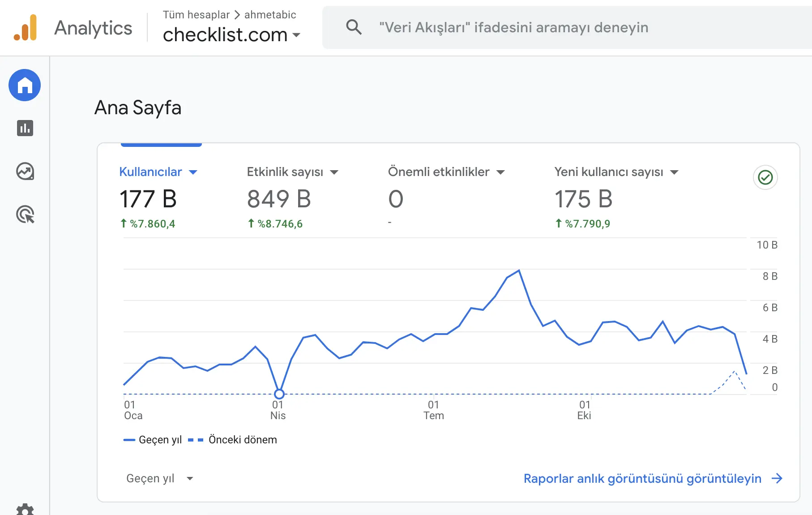Screen dimensions: 812x515
Task: Expand the Önemli etkinlikler dropdown arrow
Action: point(500,172)
